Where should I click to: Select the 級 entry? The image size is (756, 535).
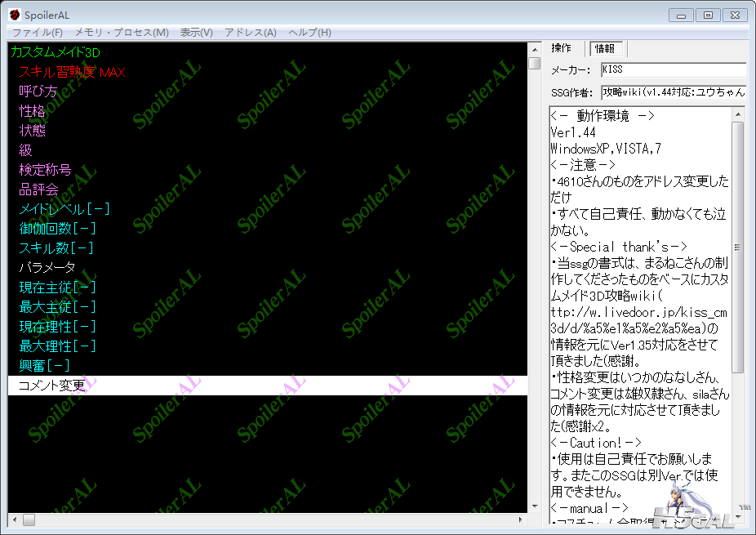pyautogui.click(x=25, y=150)
